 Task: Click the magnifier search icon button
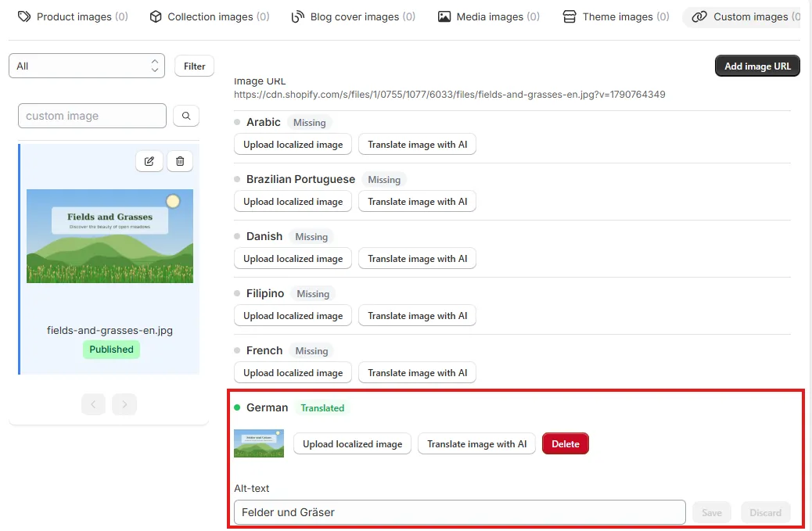[x=186, y=116]
